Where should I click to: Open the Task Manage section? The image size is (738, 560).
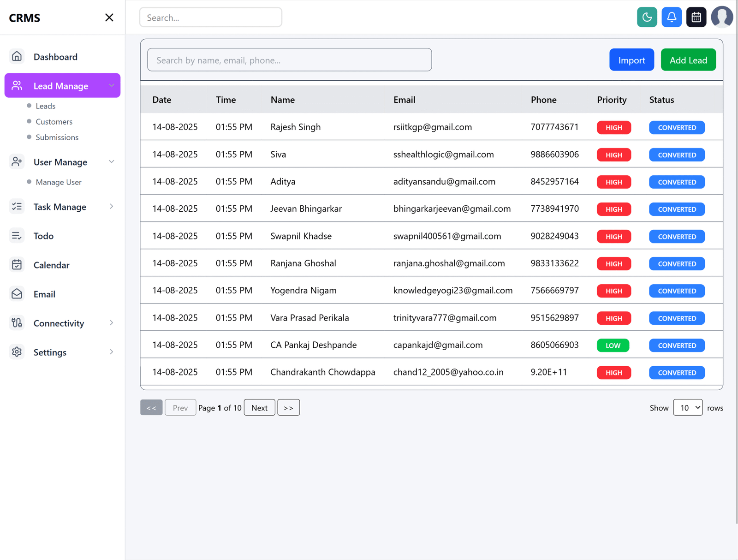(x=60, y=207)
